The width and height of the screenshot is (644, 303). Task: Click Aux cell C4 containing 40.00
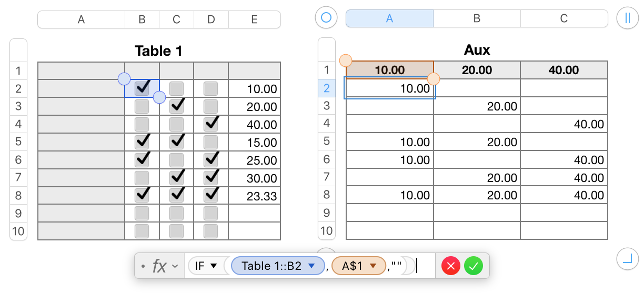(564, 124)
